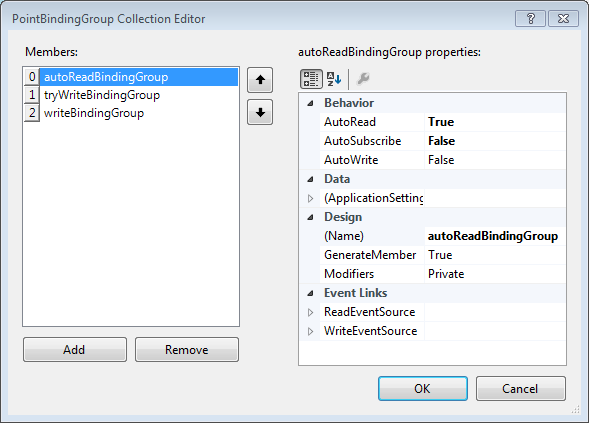Move selected member down with arrow
The image size is (589, 423).
click(x=260, y=112)
